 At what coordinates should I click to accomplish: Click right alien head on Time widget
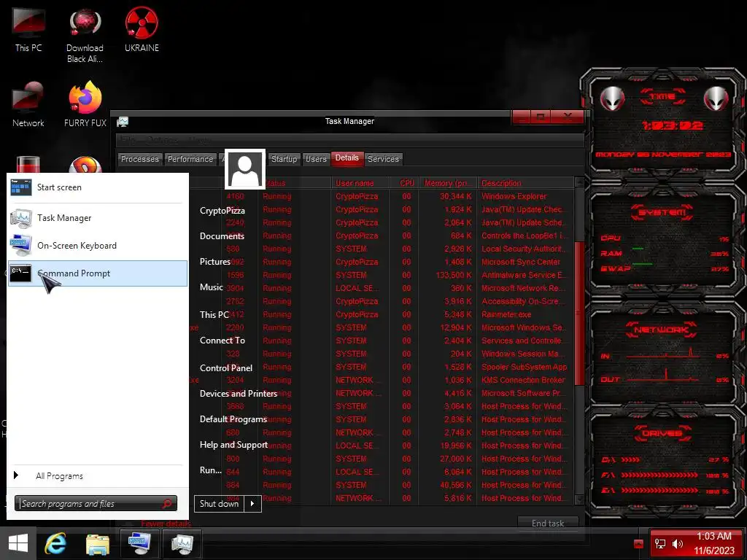[x=716, y=98]
